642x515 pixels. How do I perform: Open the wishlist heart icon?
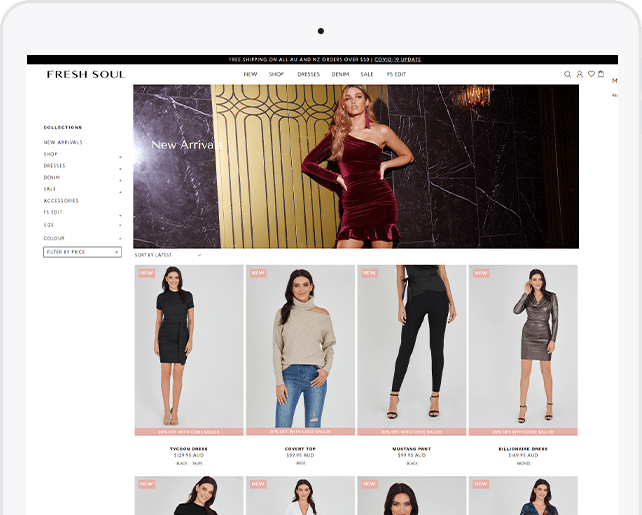(x=591, y=74)
